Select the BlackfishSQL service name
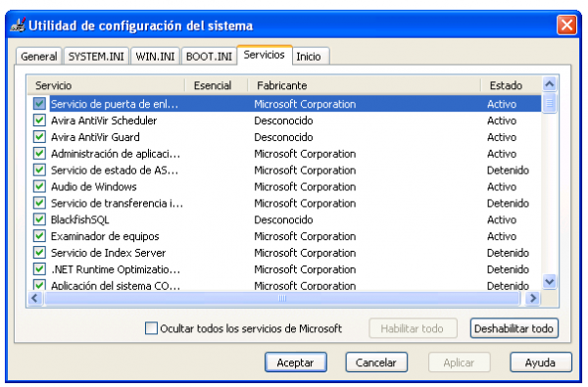The width and height of the screenshot is (588, 387). click(x=80, y=219)
